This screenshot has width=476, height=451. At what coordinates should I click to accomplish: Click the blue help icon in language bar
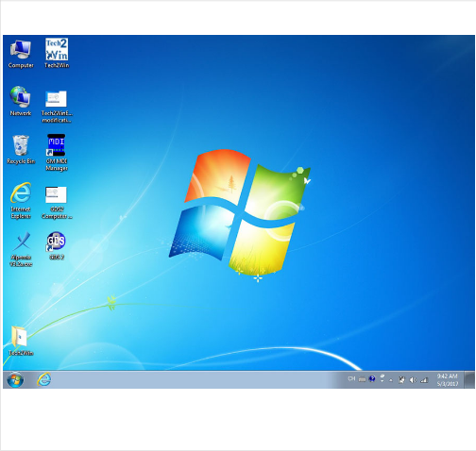[x=372, y=379]
